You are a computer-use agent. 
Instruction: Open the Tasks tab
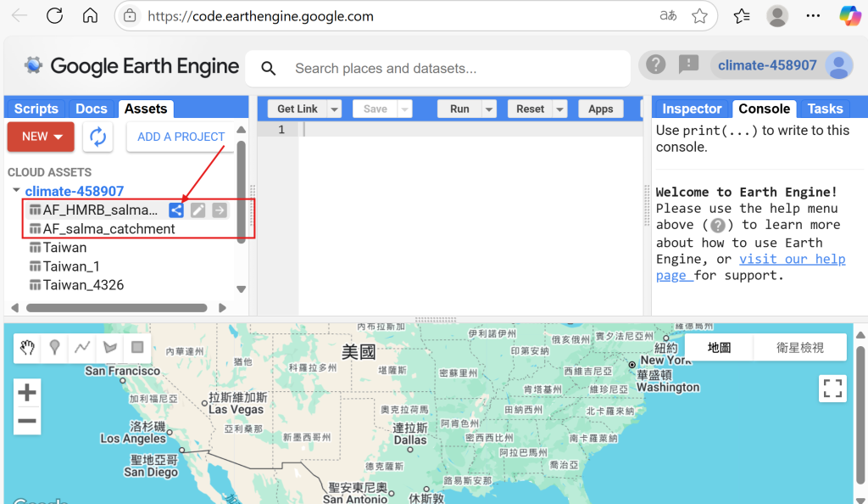coord(825,109)
